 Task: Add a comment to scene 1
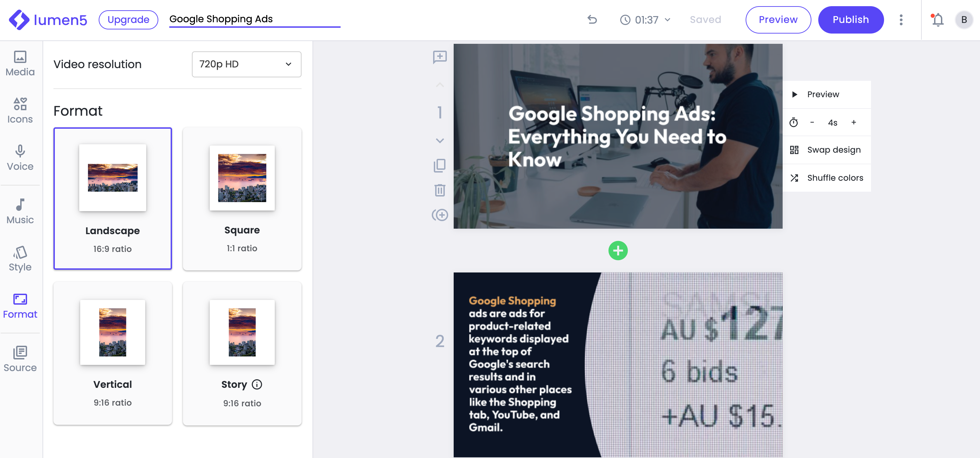440,57
